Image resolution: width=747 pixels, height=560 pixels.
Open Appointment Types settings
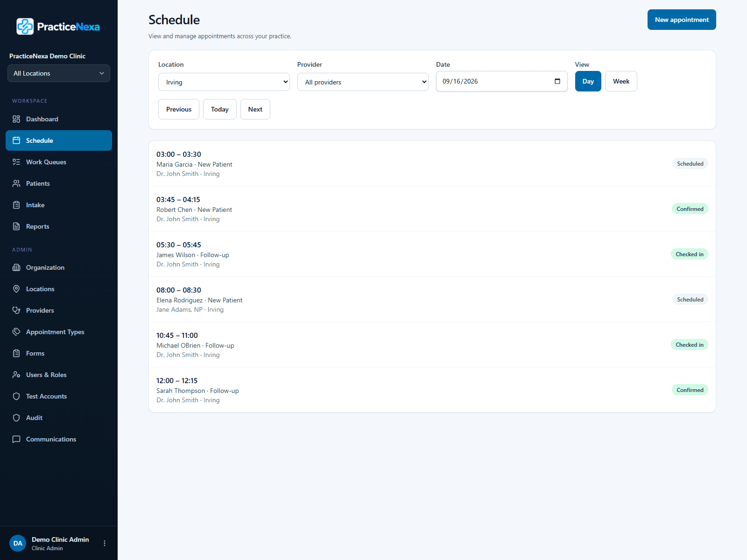pyautogui.click(x=59, y=332)
